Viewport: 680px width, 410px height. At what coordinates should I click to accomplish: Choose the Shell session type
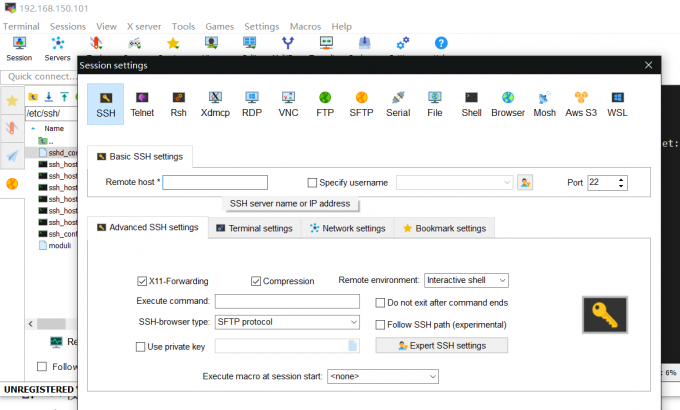471,104
